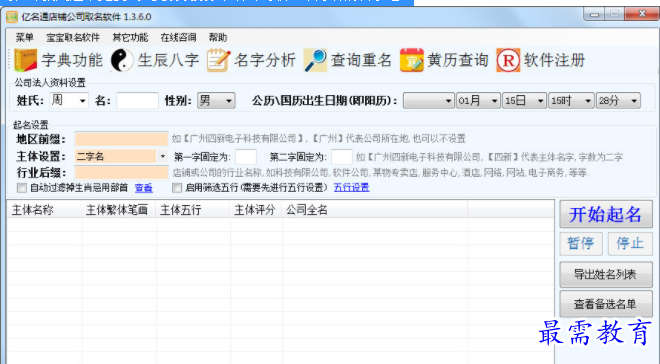Click the 主体评分 column header
The width and height of the screenshot is (660, 364).
tap(256, 210)
